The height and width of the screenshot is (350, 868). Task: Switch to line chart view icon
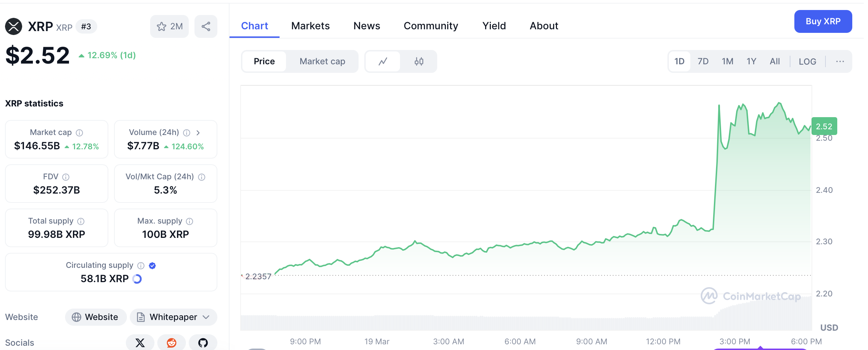(383, 61)
